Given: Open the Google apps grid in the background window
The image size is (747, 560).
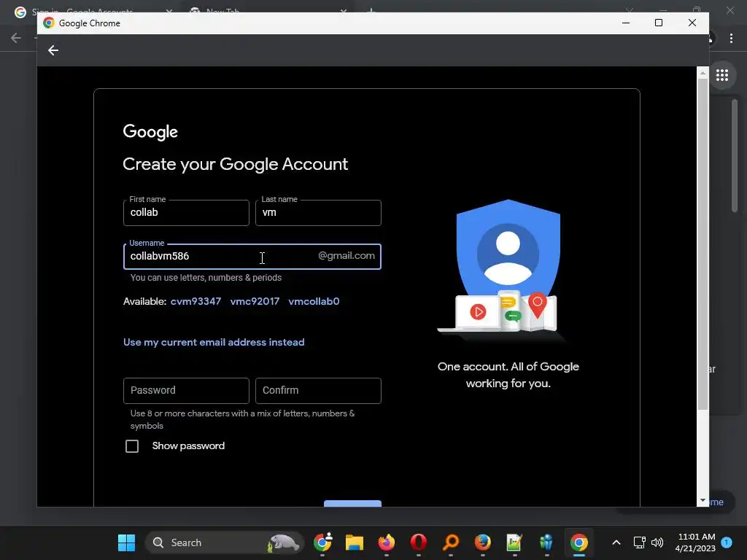Looking at the screenshot, I should click(721, 75).
